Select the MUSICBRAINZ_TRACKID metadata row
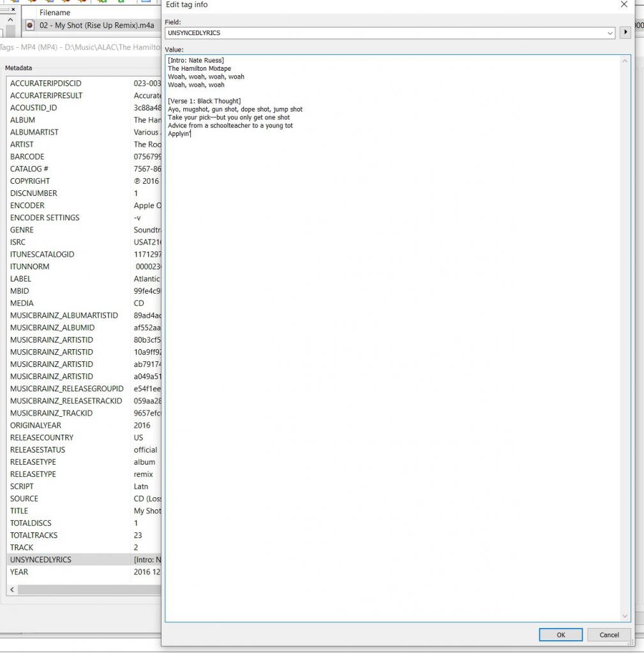644x653 pixels. coord(84,413)
